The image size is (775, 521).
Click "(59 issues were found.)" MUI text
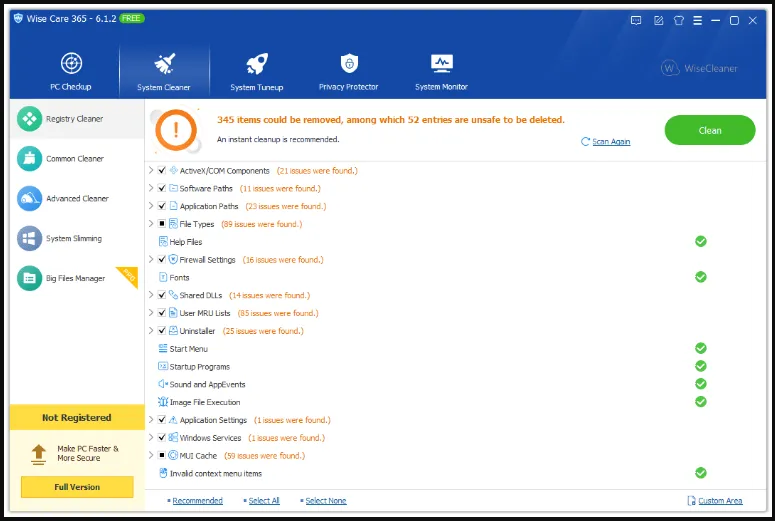pyautogui.click(x=264, y=455)
